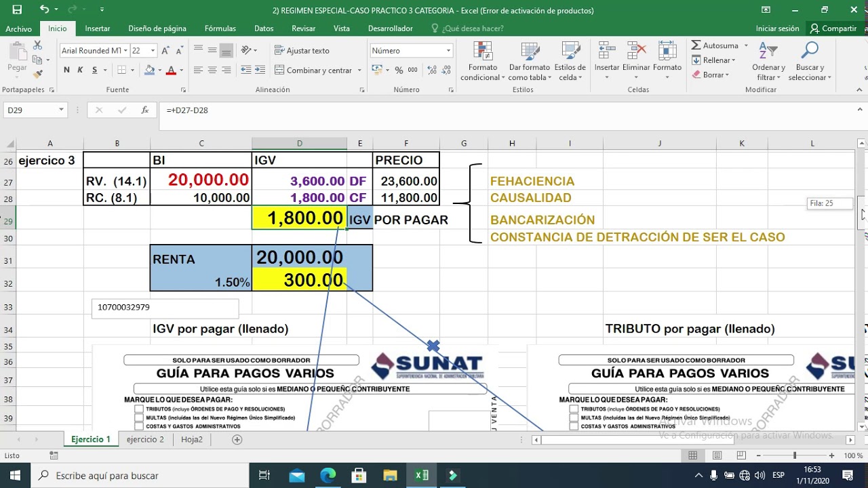Click the Compartir button
Image resolution: width=868 pixels, height=488 pixels.
[x=833, y=28]
